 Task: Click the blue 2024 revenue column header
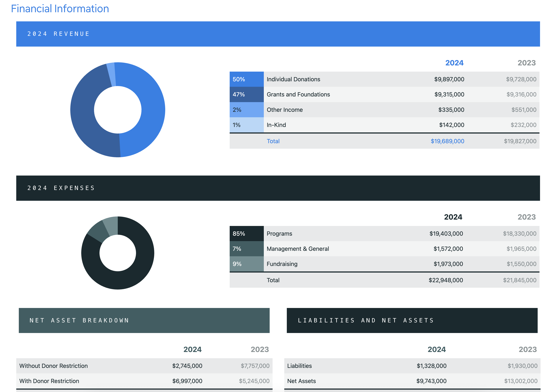[454, 63]
